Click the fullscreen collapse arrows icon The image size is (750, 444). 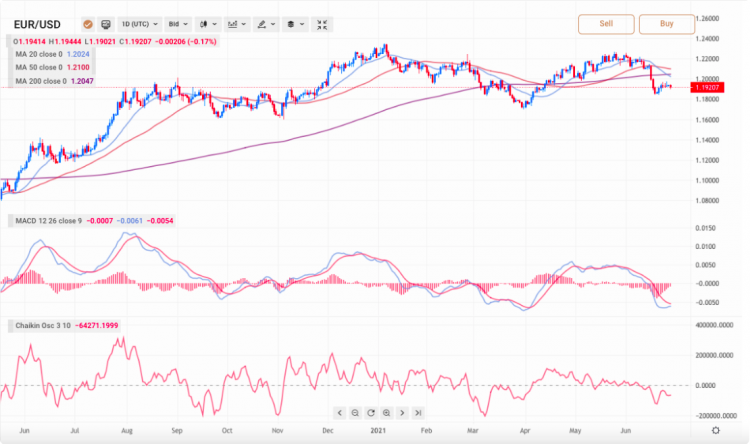(322, 22)
